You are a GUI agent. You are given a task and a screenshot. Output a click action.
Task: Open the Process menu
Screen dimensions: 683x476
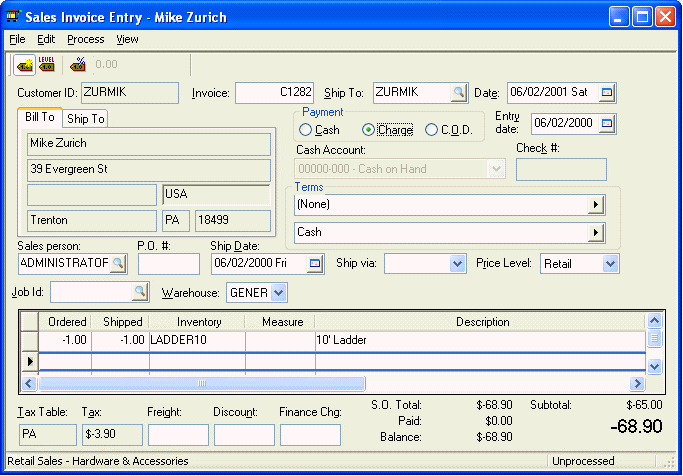click(86, 39)
